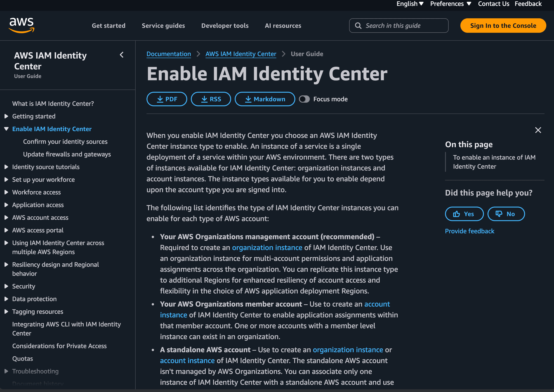Toggle Focus mode switch

(304, 99)
